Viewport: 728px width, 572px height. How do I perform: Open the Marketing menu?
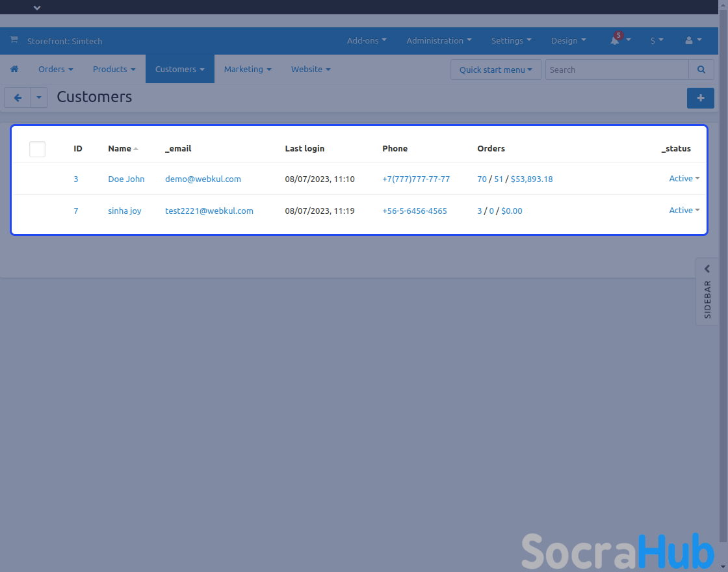click(x=248, y=69)
